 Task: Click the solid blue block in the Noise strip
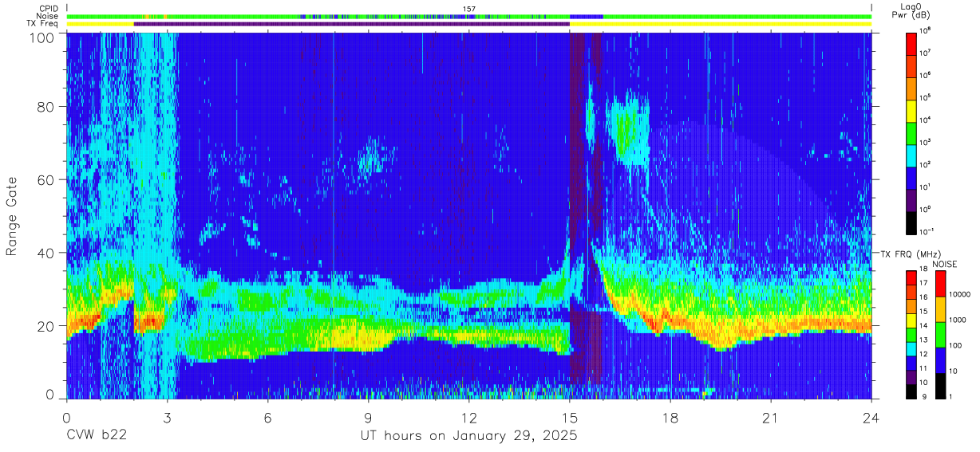pos(587,16)
